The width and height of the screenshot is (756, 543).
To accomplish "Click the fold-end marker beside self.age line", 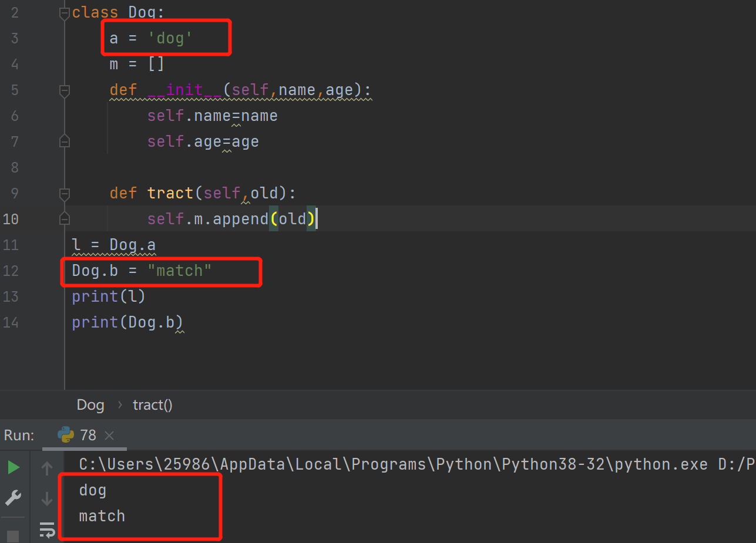I will 65,141.
